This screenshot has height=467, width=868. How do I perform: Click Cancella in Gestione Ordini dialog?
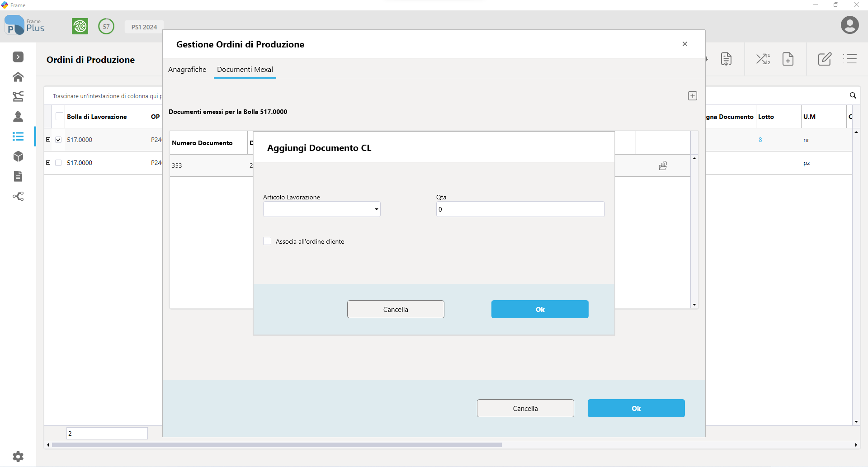(x=525, y=408)
